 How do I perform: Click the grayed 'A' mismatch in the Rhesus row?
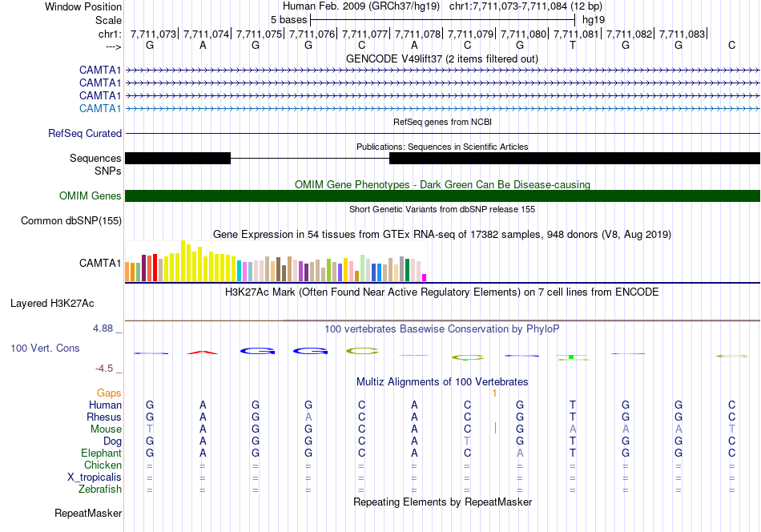(x=308, y=417)
